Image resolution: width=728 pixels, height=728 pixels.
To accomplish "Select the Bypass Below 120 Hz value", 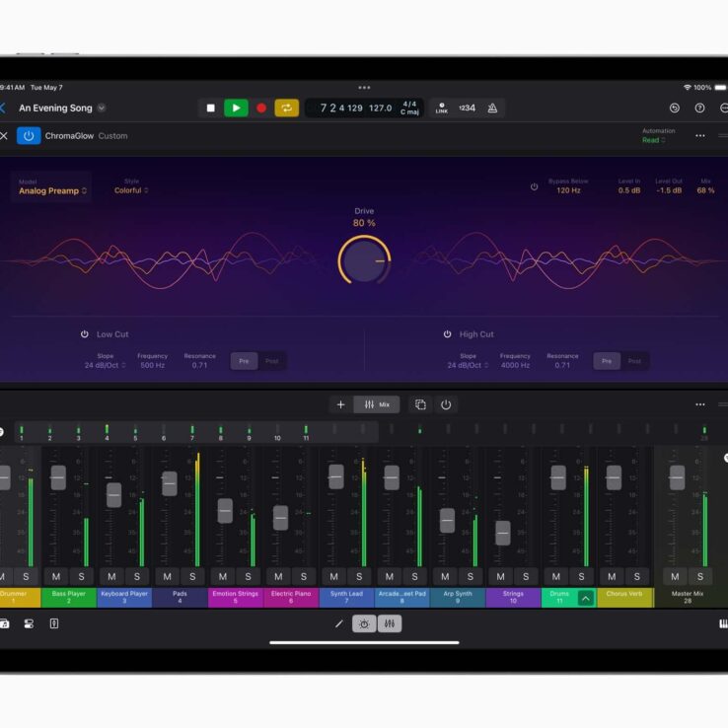I will coord(568,190).
